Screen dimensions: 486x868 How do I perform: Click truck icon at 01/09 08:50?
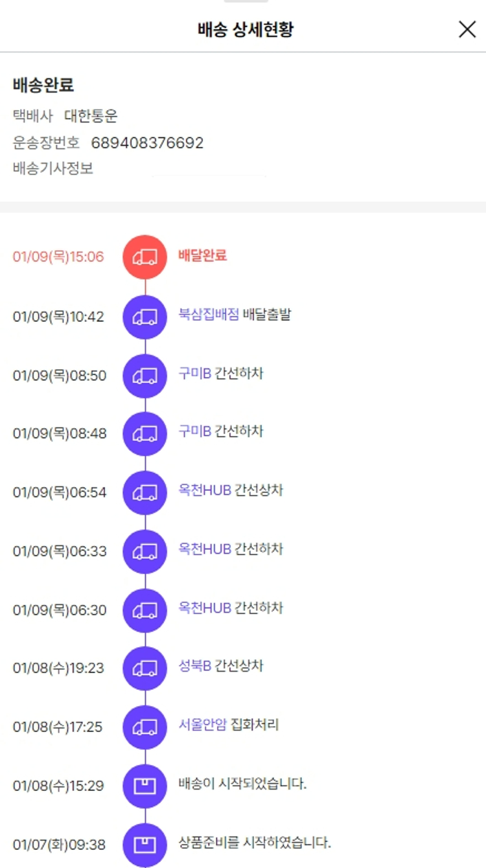[145, 376]
